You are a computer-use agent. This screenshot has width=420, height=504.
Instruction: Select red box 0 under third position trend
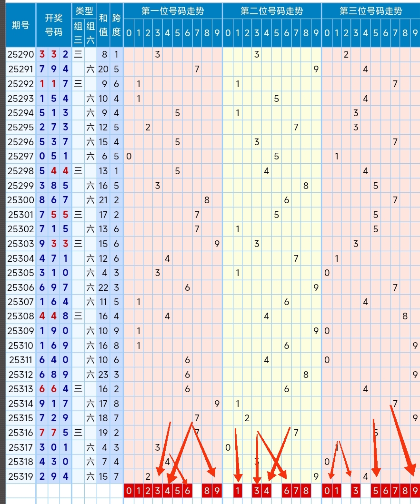point(327,491)
